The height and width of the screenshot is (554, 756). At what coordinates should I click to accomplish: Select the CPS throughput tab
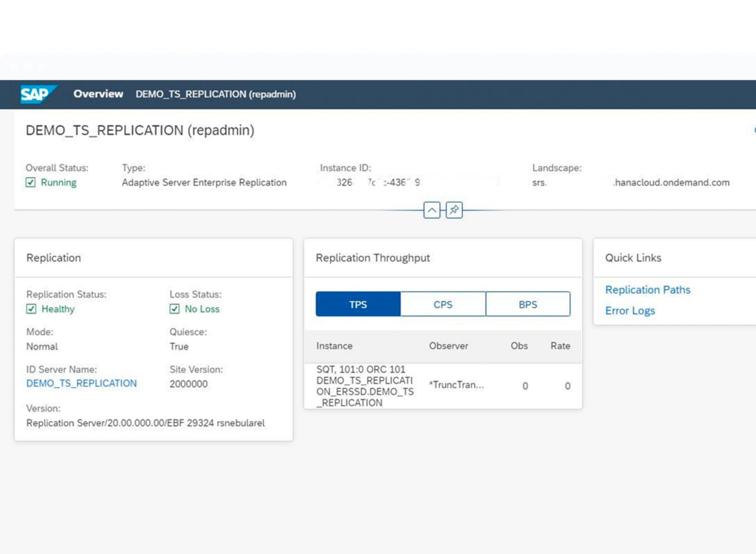click(x=443, y=304)
